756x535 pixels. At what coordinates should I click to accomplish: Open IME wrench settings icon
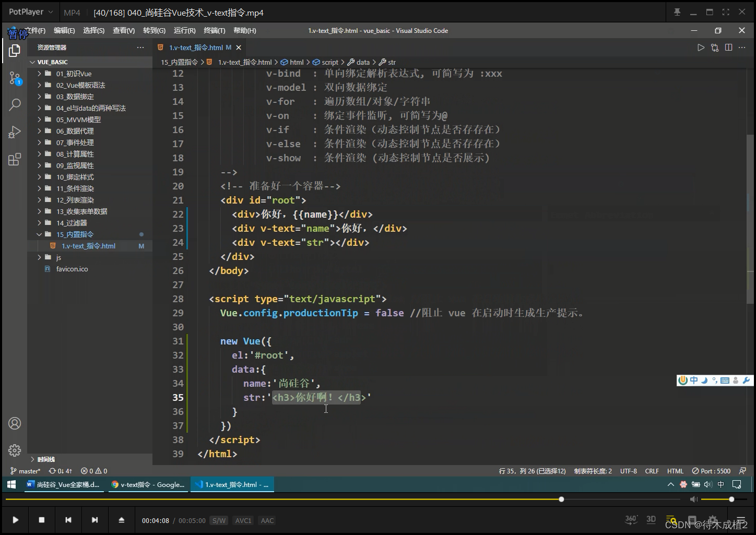click(x=746, y=381)
